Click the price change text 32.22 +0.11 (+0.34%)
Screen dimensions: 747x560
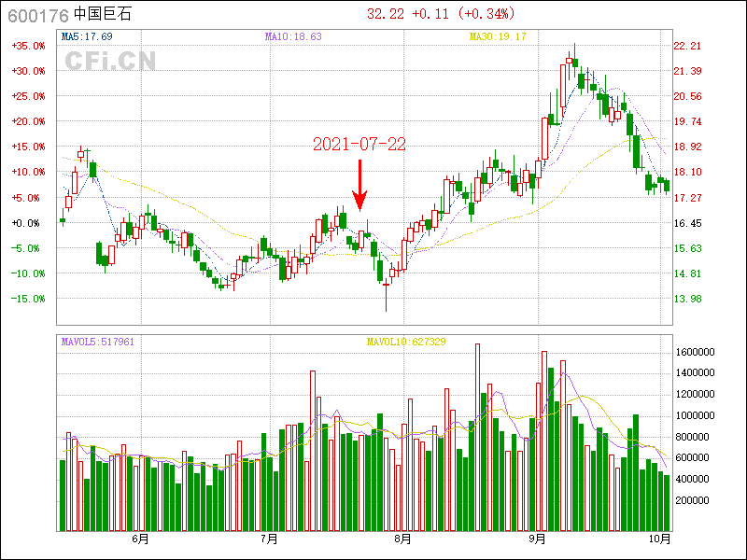coord(441,14)
